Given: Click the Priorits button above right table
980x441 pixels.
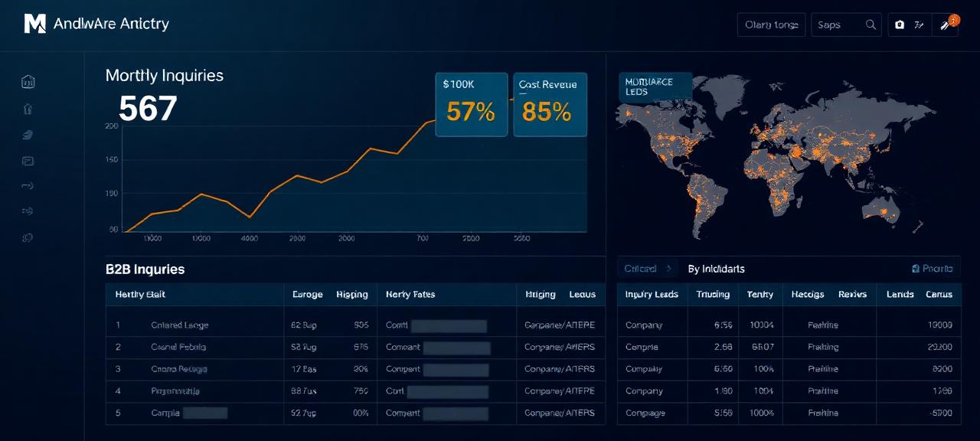Looking at the screenshot, I should pyautogui.click(x=933, y=269).
